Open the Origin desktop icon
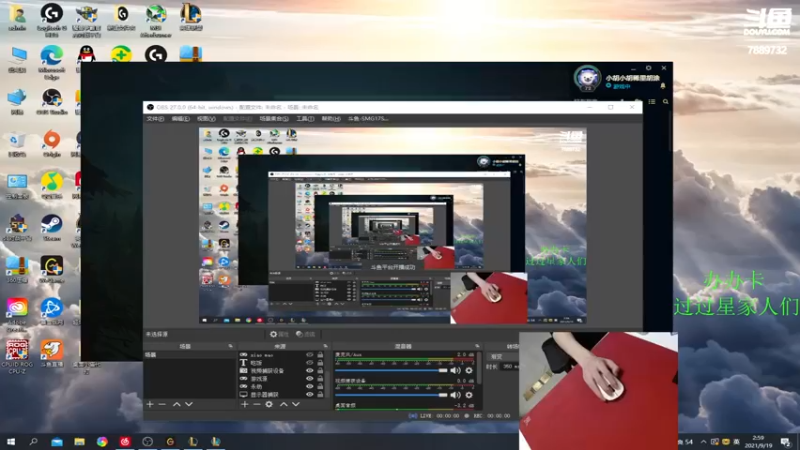The height and width of the screenshot is (450, 800). [52, 143]
